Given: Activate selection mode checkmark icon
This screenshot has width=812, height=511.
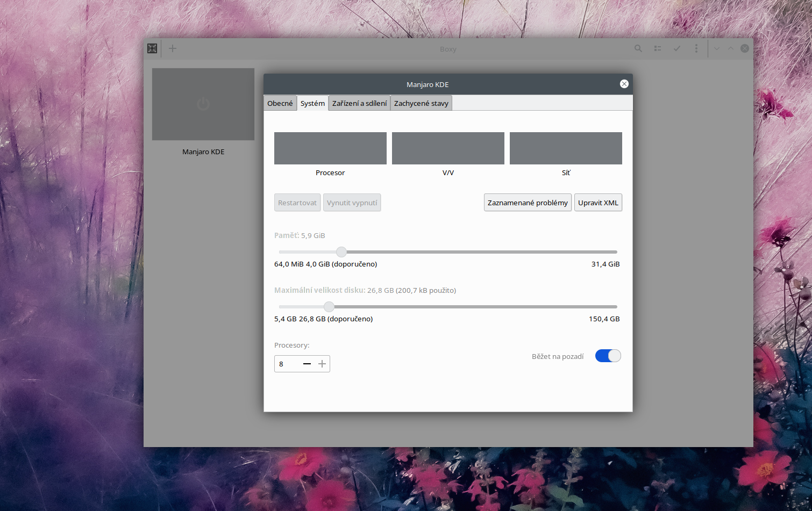Looking at the screenshot, I should (x=677, y=48).
